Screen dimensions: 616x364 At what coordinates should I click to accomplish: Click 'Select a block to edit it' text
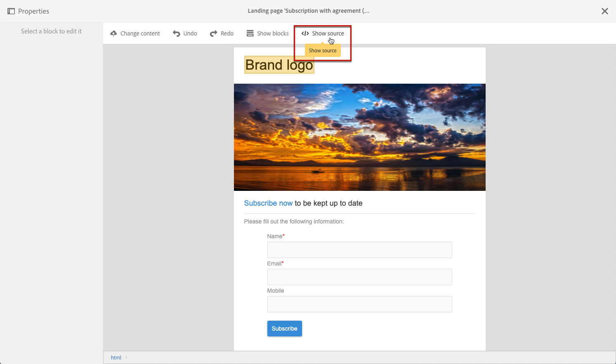[51, 31]
